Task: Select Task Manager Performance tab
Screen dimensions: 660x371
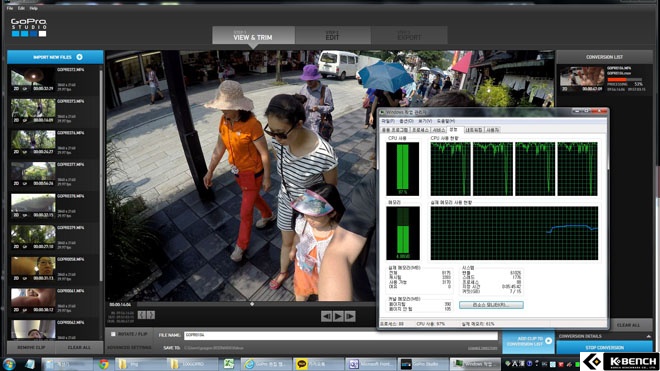Action: point(454,130)
